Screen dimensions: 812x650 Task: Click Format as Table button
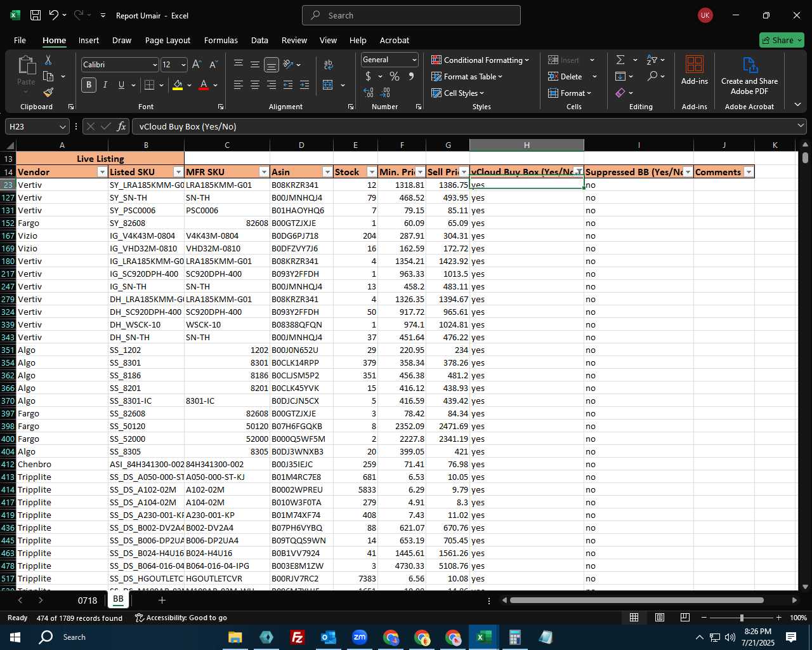coord(467,76)
